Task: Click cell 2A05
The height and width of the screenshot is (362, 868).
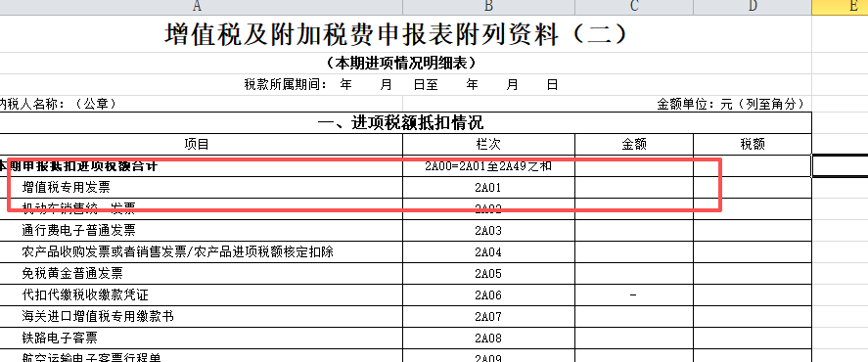Action: pos(489,274)
